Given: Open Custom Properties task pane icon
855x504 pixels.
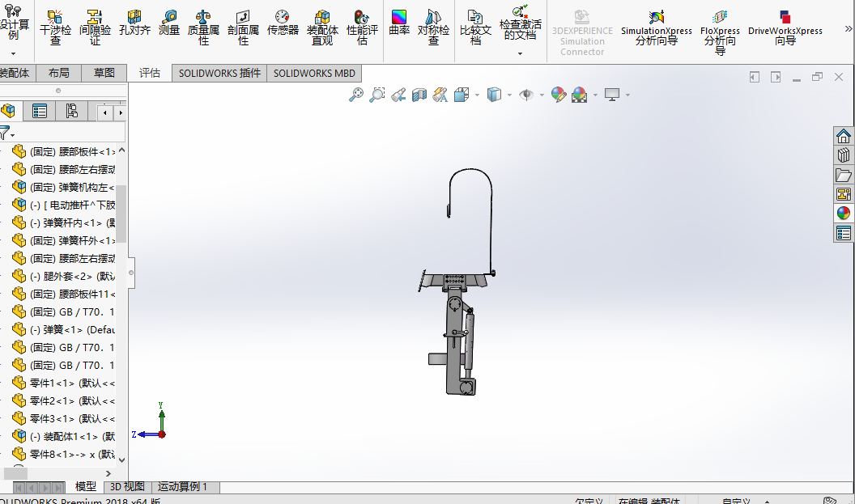Looking at the screenshot, I should [844, 233].
